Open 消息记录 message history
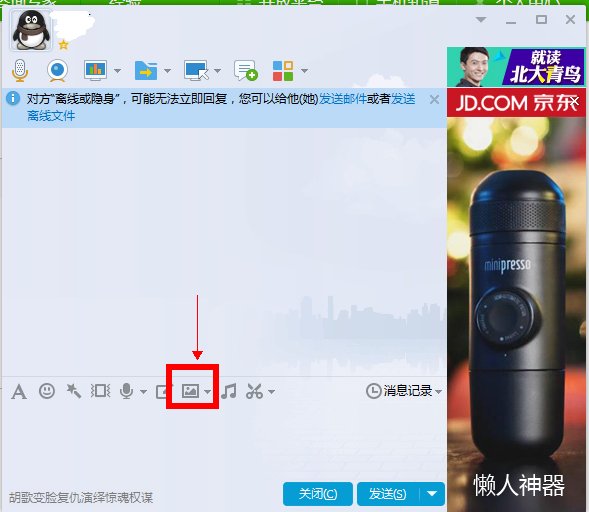Viewport: 589px width, 512px height. tap(399, 391)
